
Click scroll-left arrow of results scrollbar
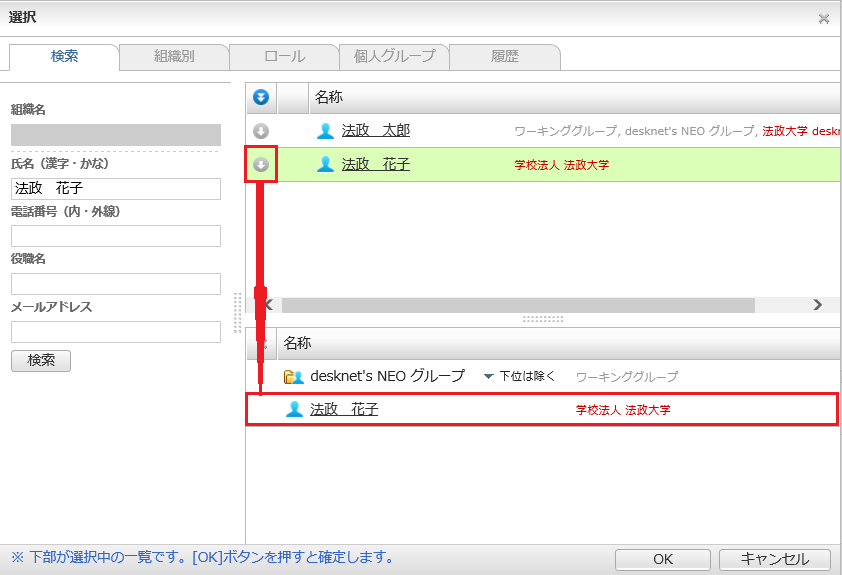[x=270, y=305]
